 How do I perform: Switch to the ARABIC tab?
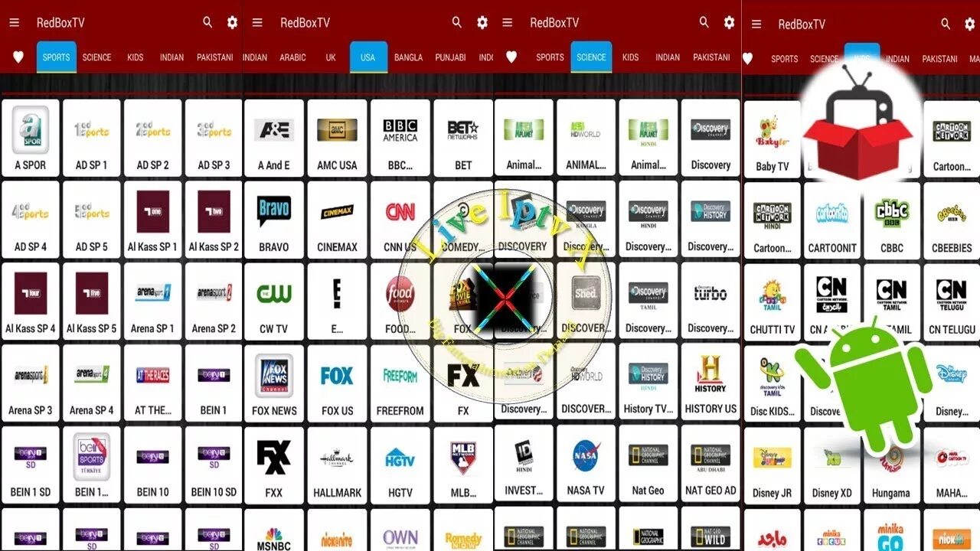point(292,57)
